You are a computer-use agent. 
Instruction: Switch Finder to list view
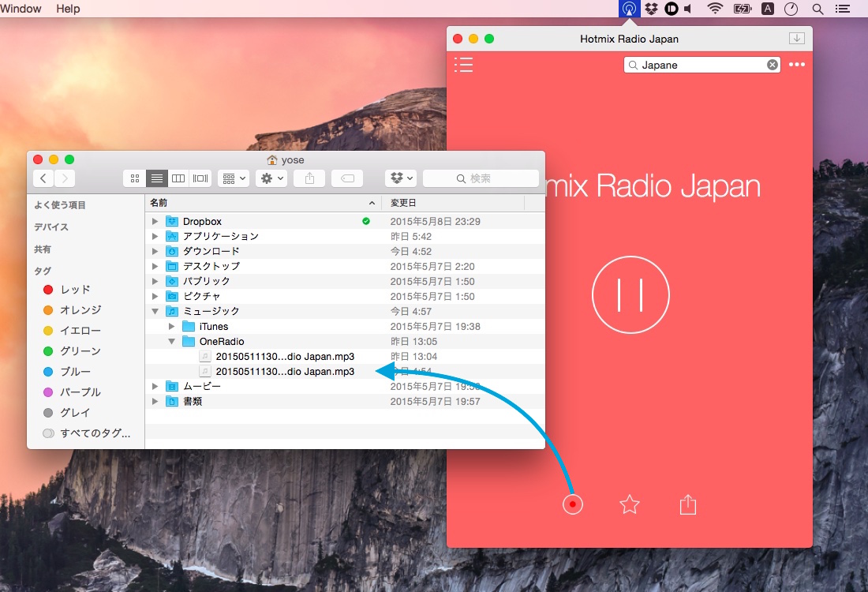(157, 178)
